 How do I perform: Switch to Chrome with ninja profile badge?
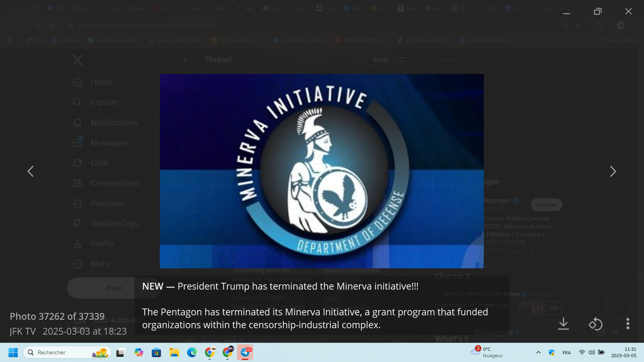tap(228, 353)
